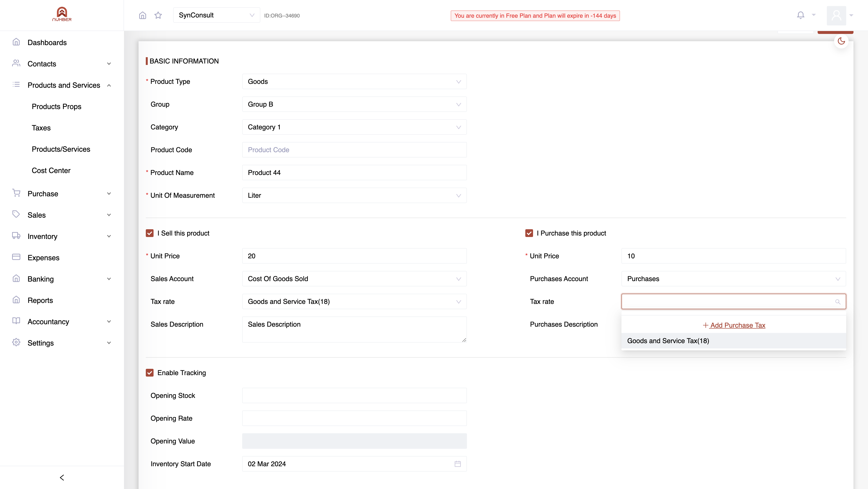This screenshot has height=489, width=868.
Task: Open the SynConsult organization dropdown
Action: tap(216, 15)
